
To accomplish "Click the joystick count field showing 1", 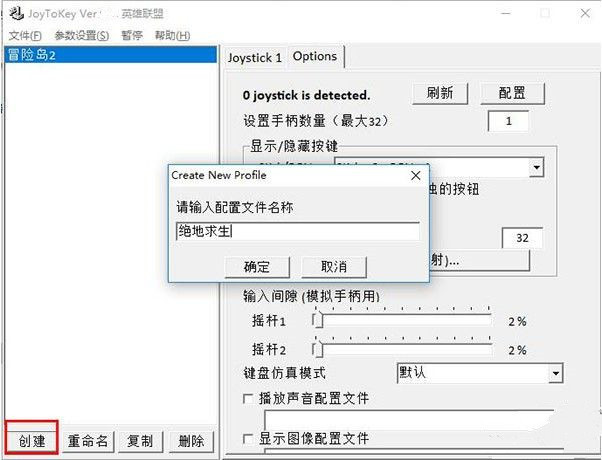I will point(508,121).
